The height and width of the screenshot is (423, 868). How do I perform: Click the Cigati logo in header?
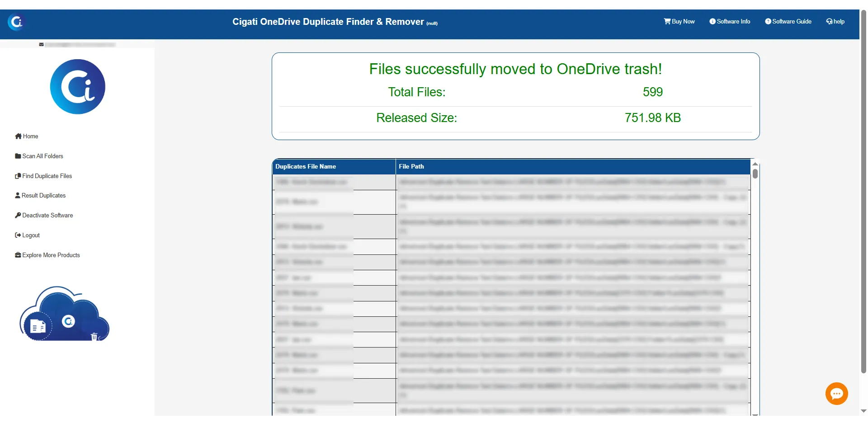point(17,22)
